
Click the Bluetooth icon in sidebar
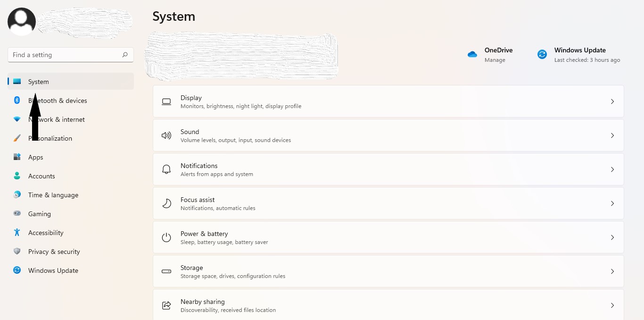tap(17, 100)
